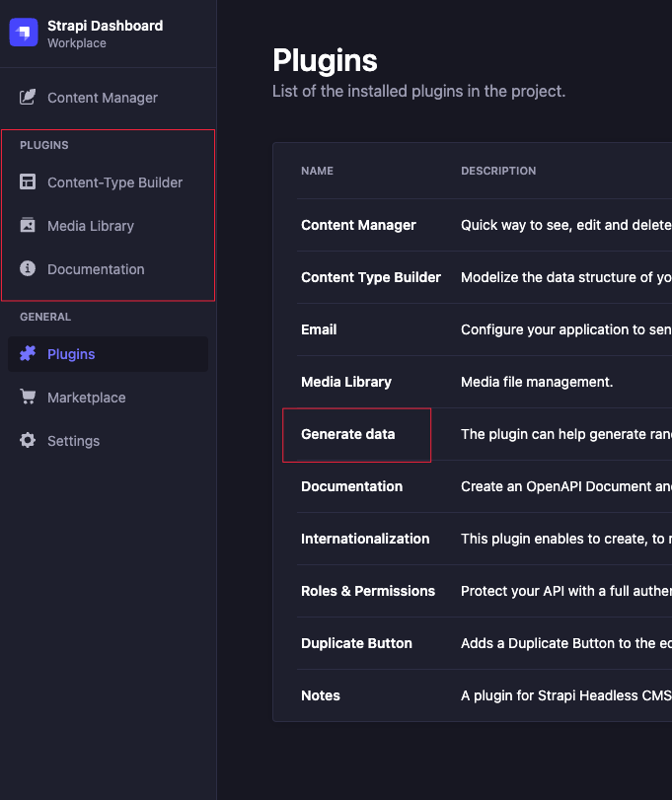This screenshot has height=800, width=672.
Task: Click the Workplace subtitle text
Action: pos(77,43)
